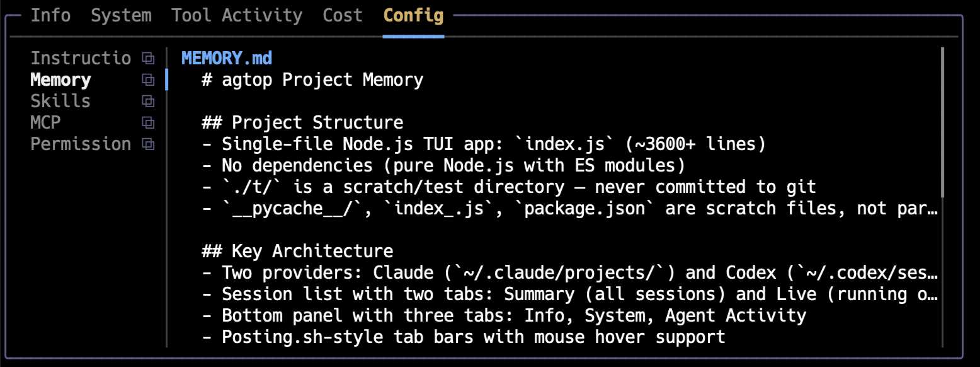Open the Cost tab

(x=342, y=15)
